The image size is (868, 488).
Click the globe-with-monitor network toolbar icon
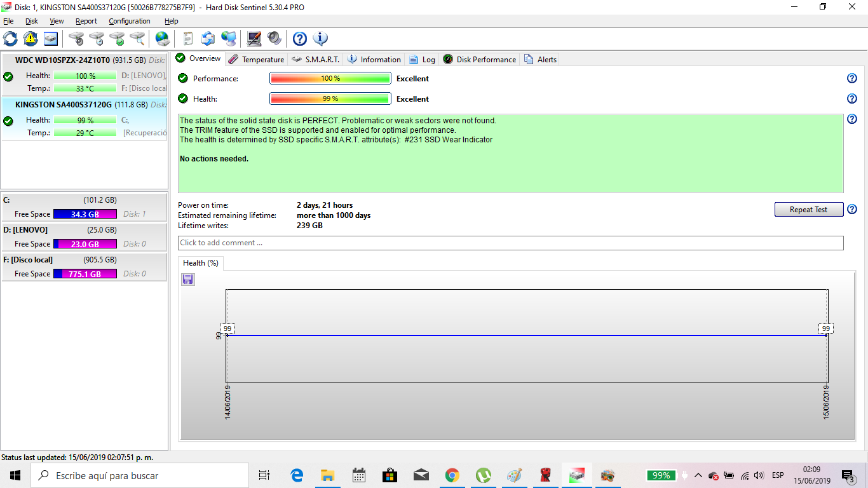tap(229, 39)
